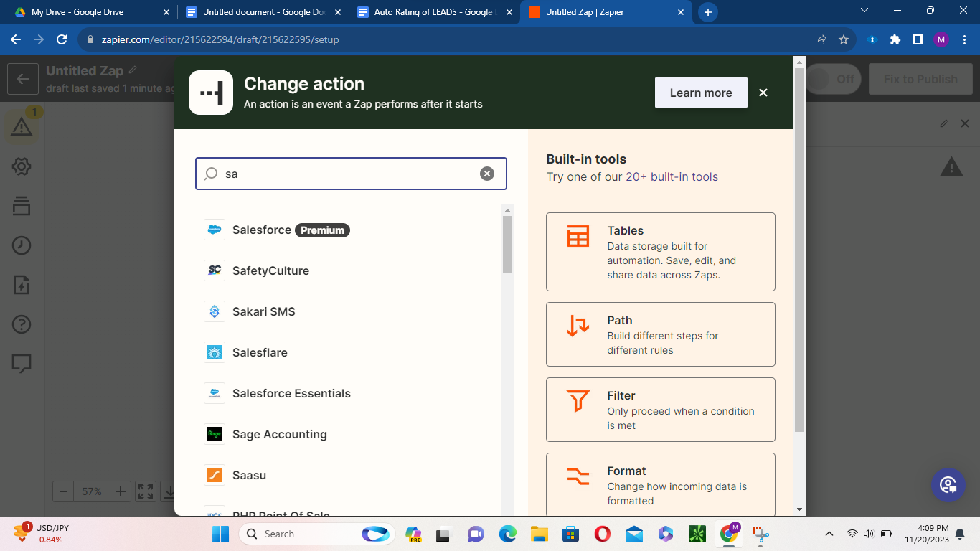Open the 20+ built-in tools link
The image size is (980, 551).
pyautogui.click(x=672, y=176)
